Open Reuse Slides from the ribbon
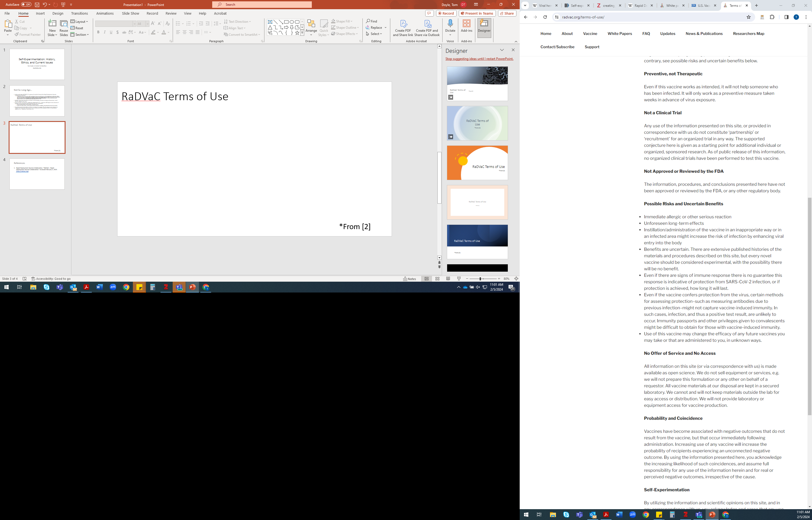This screenshot has width=812, height=520. click(64, 28)
